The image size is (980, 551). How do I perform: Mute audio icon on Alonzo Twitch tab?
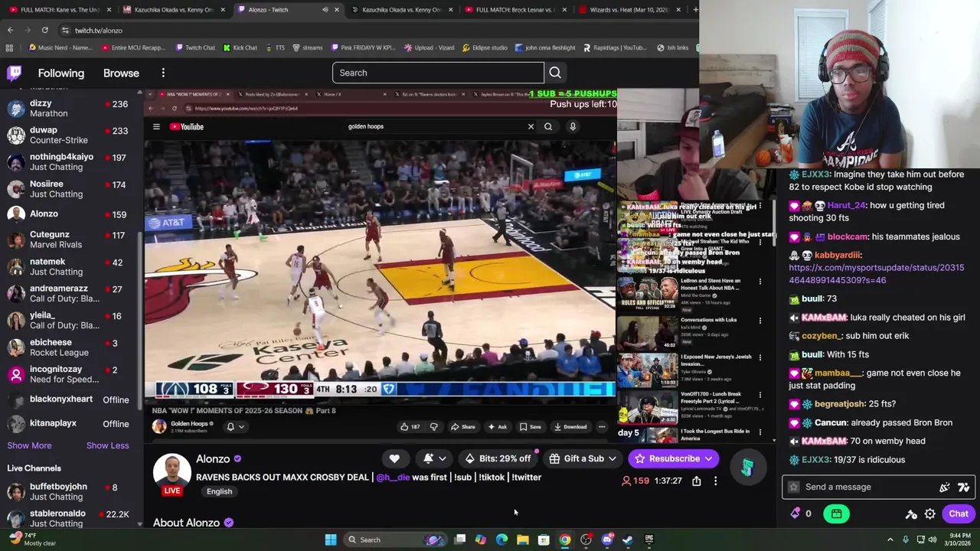coord(325,10)
